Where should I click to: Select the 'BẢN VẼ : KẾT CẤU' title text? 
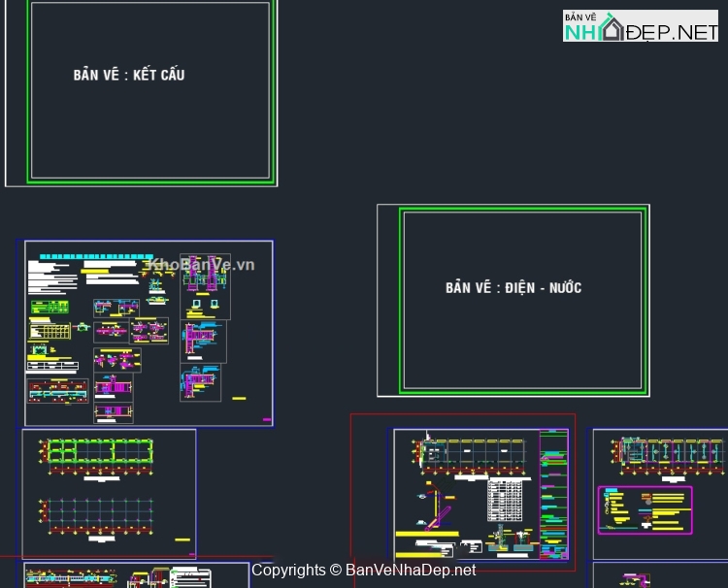click(x=128, y=75)
